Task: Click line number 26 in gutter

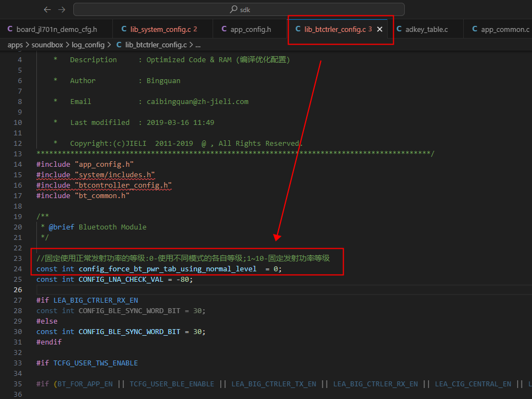Action: [x=18, y=290]
